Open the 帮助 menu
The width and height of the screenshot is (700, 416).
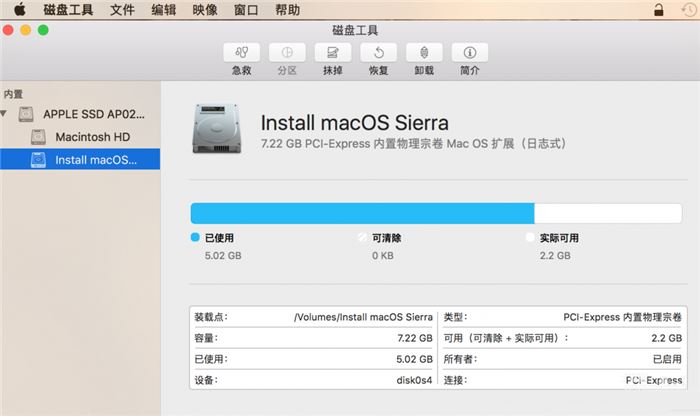coord(286,9)
